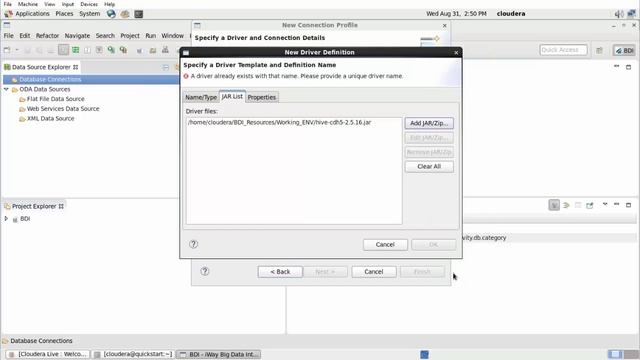This screenshot has width=640, height=360.
Task: Switch to the BDI perspective button
Action: (x=624, y=50)
